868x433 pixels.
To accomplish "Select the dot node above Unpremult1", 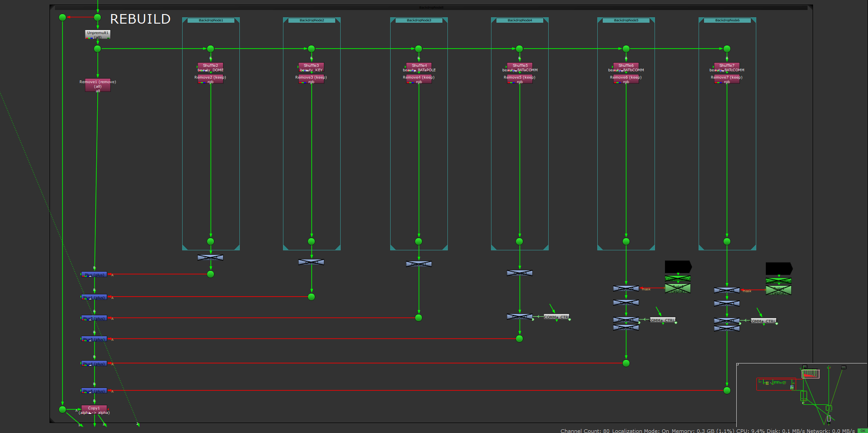I will click(97, 17).
